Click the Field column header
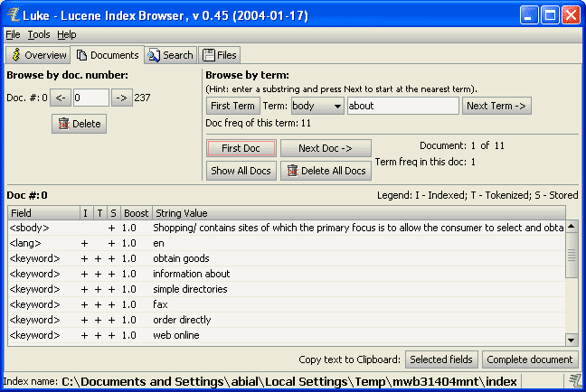Screen dimensions: 586x392 coord(44,213)
